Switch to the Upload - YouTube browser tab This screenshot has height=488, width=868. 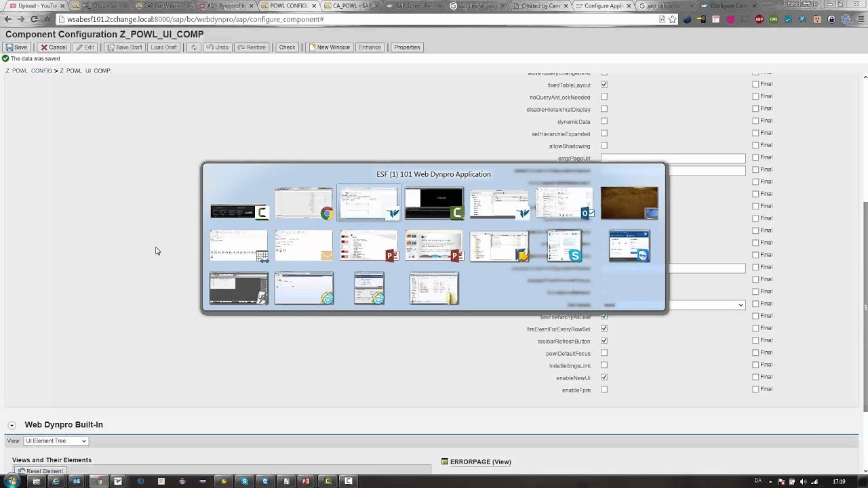coord(35,6)
